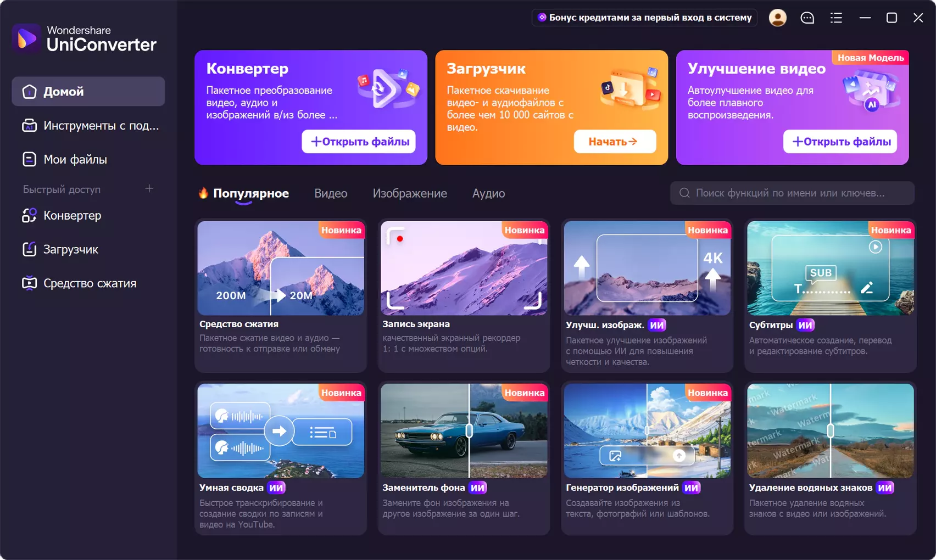Click the Средство сжатия card title text
Viewport: 936px width, 560px height.
pyautogui.click(x=239, y=324)
